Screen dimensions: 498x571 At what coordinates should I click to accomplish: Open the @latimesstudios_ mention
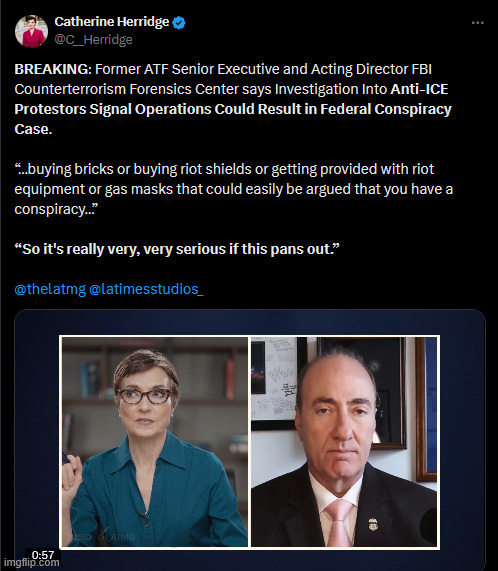[146, 289]
